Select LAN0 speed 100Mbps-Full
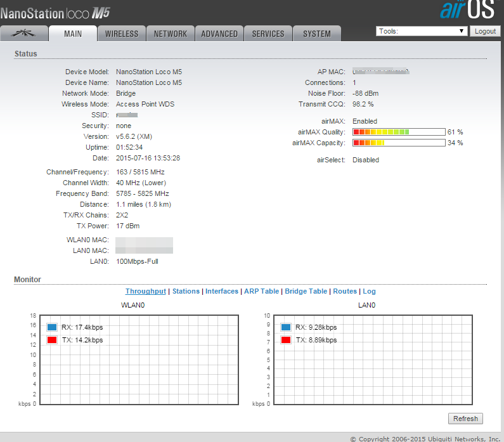The image size is (504, 442). tap(137, 261)
